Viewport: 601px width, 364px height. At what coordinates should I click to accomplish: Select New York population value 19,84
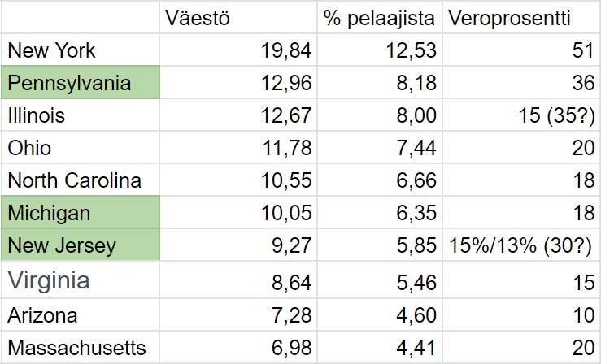tap(238, 50)
